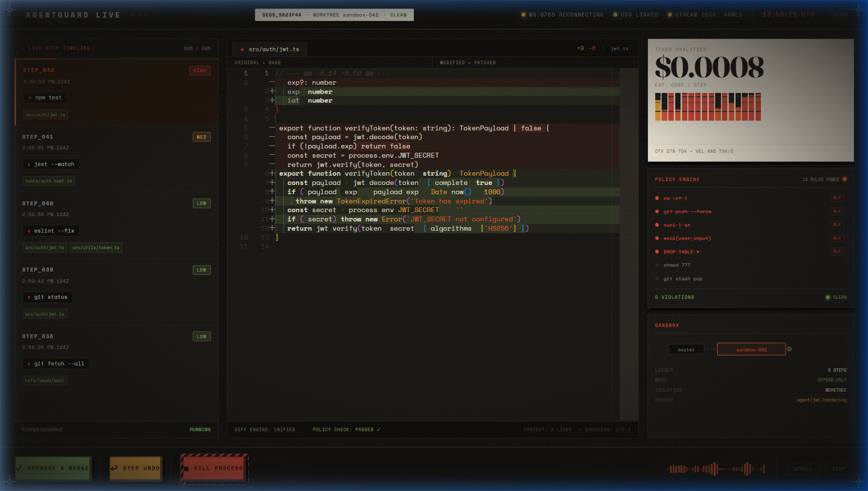
Task: Click the modified-file dot icon on jwt.ts tab
Action: coord(242,50)
